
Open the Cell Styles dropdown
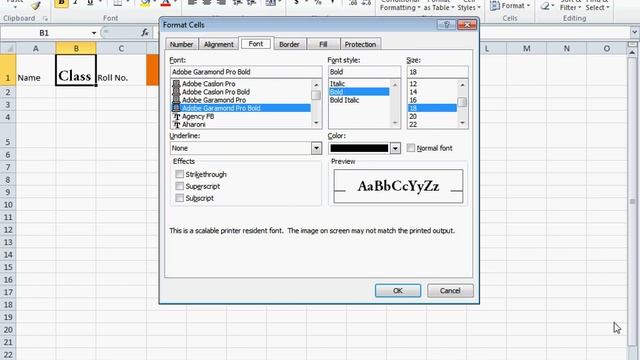pyautogui.click(x=469, y=6)
